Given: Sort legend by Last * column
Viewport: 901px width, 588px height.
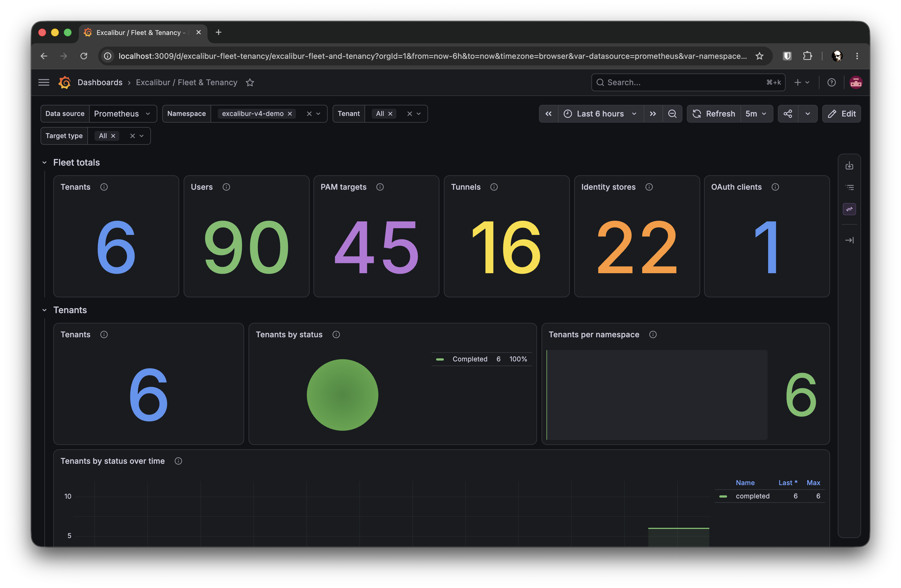Looking at the screenshot, I should point(788,483).
